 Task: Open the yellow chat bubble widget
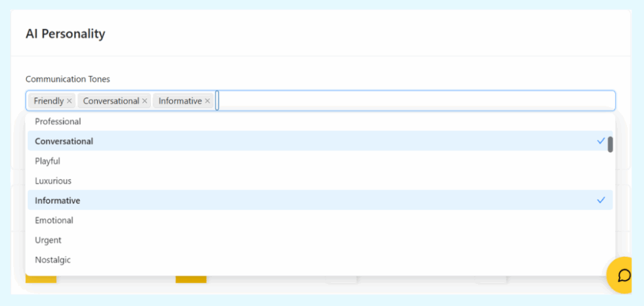(623, 276)
